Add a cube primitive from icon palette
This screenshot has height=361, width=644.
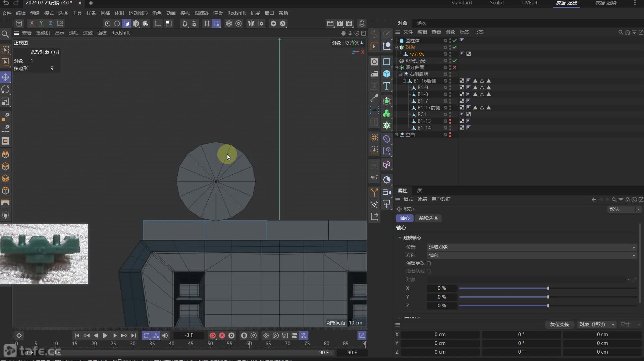point(387,74)
